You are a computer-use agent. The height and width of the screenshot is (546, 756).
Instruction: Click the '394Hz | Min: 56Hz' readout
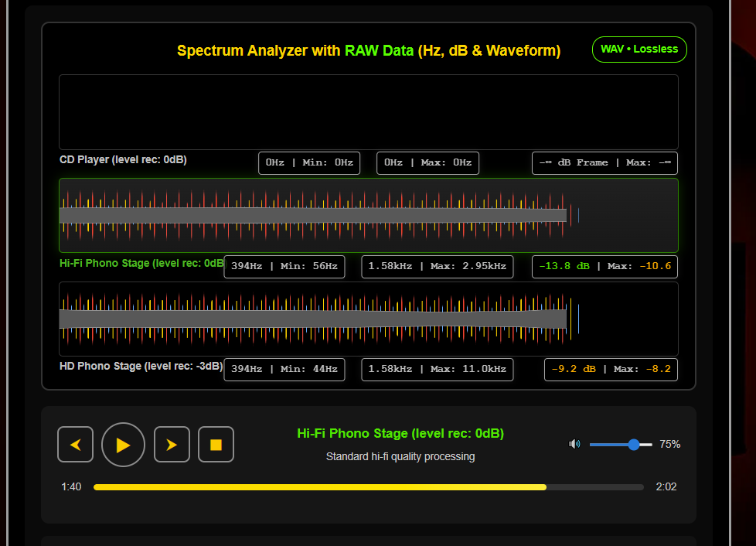coord(284,267)
